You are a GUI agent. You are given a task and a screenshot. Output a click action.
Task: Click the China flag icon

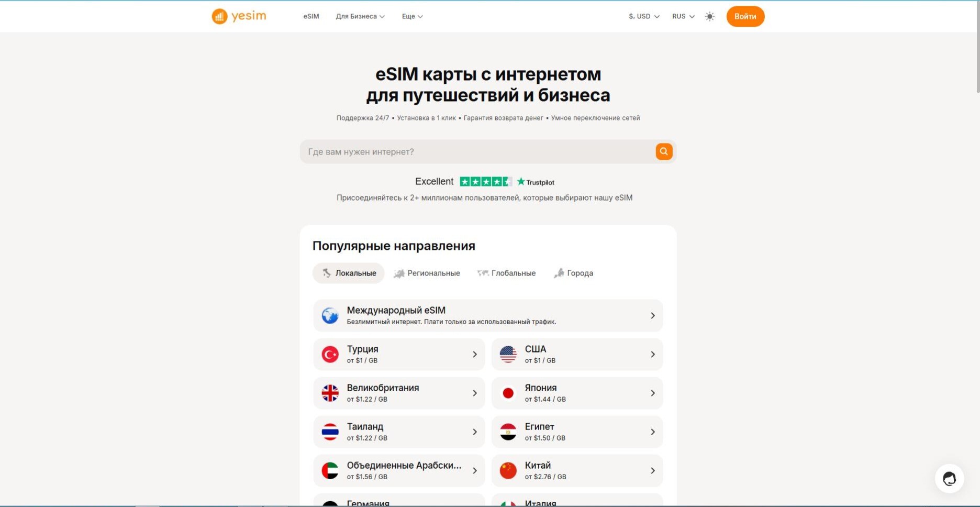[x=508, y=470]
